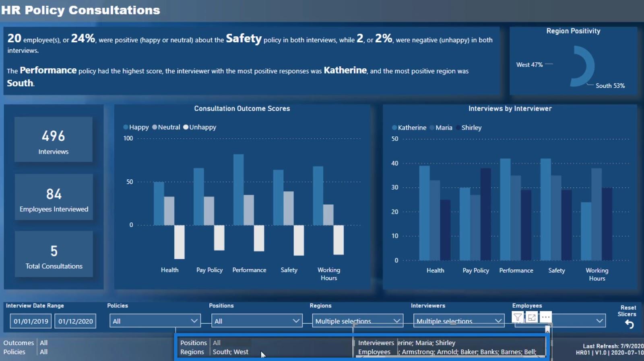This screenshot has width=644, height=361.
Task: Click the 84 Employees Interviewed card
Action: (x=54, y=197)
